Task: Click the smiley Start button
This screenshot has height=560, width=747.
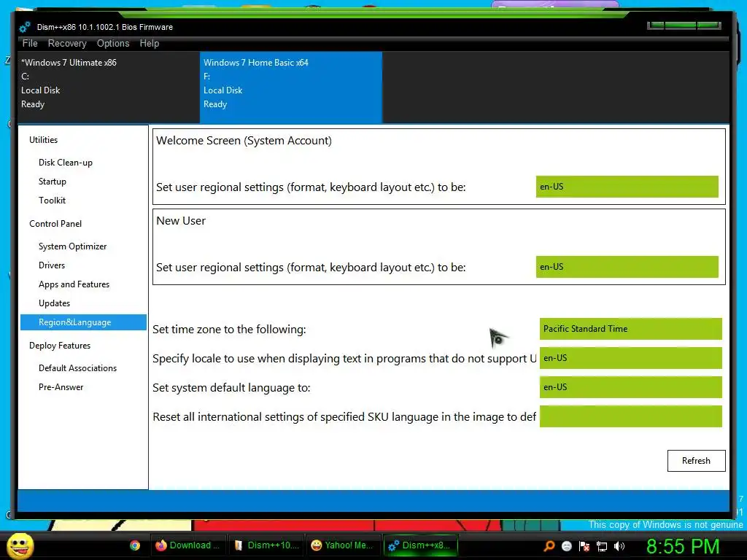Action: pyautogui.click(x=20, y=545)
